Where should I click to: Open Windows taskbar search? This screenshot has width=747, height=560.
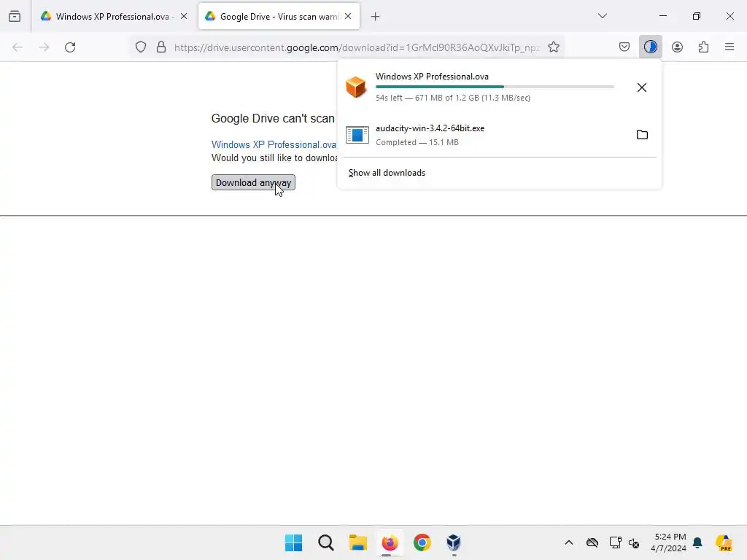326,542
